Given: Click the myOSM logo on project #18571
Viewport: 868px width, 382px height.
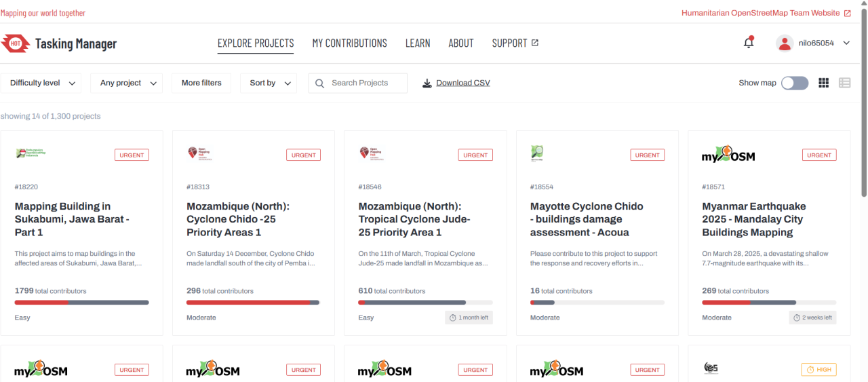Looking at the screenshot, I should point(728,155).
